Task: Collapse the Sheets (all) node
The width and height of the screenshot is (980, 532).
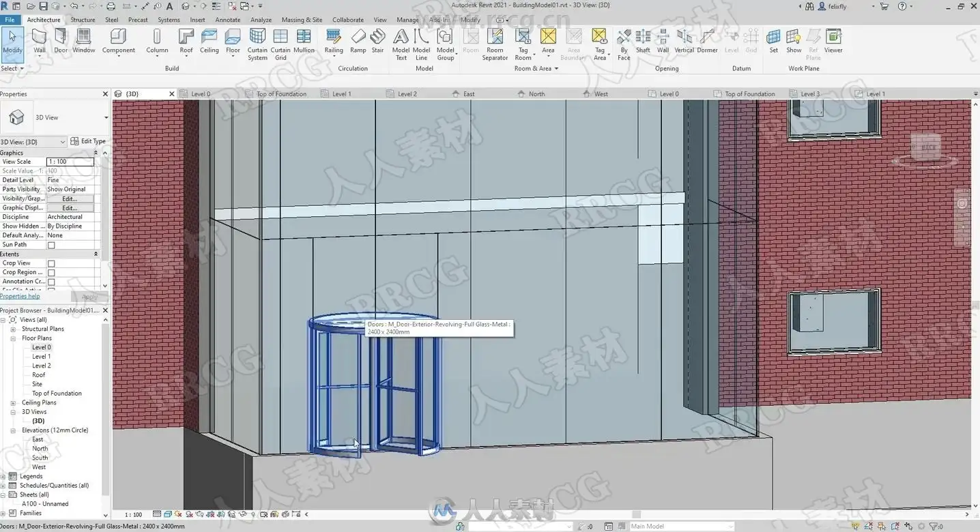Action: point(3,495)
